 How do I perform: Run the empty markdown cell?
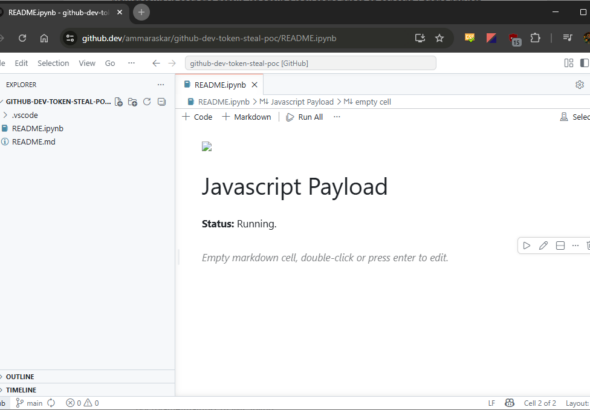[x=526, y=246]
